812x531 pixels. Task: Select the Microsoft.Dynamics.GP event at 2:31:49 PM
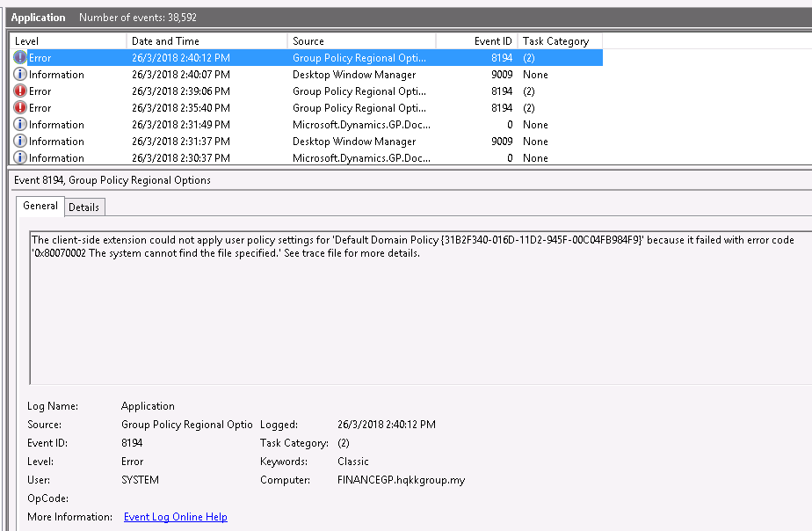click(x=306, y=124)
